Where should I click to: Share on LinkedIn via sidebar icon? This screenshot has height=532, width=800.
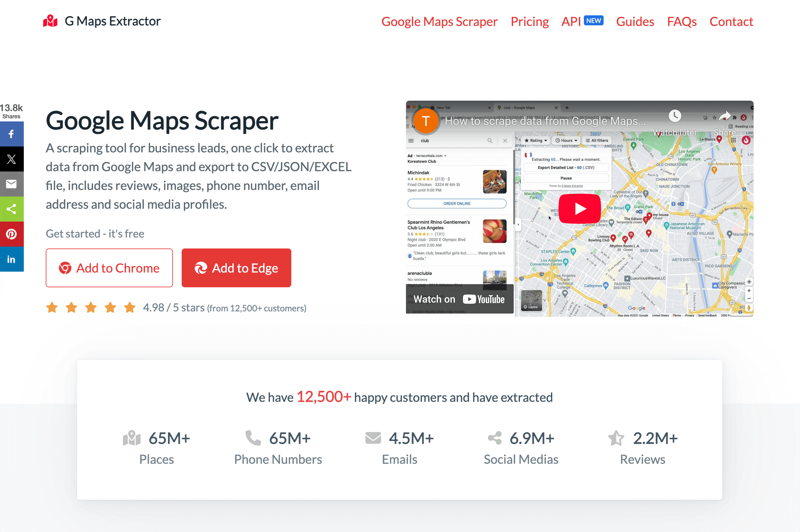click(12, 259)
